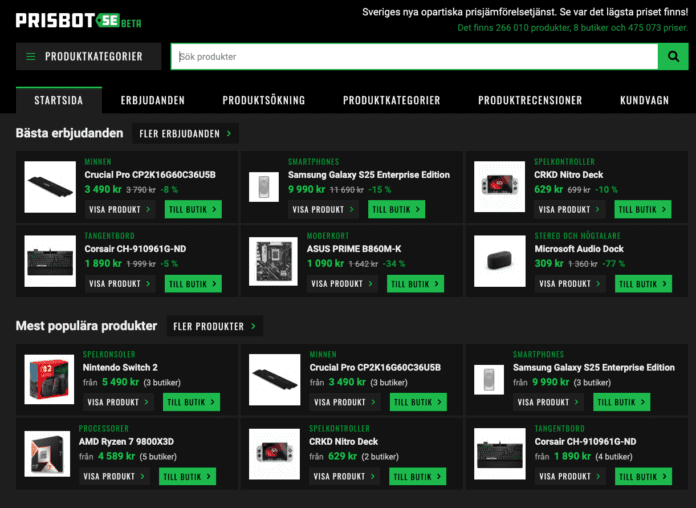This screenshot has width=696, height=508.
Task: Click Visa produkt for Microsoft Audio Dock
Action: click(570, 284)
